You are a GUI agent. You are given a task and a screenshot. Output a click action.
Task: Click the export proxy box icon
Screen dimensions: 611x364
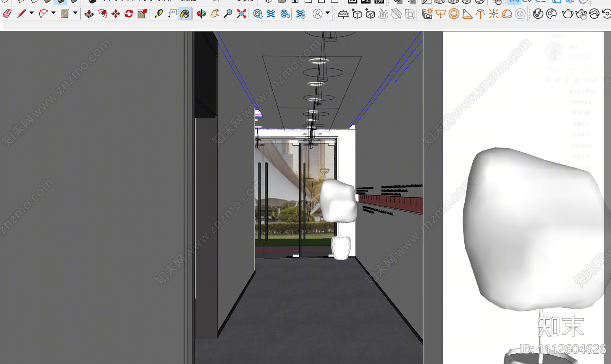point(357,14)
